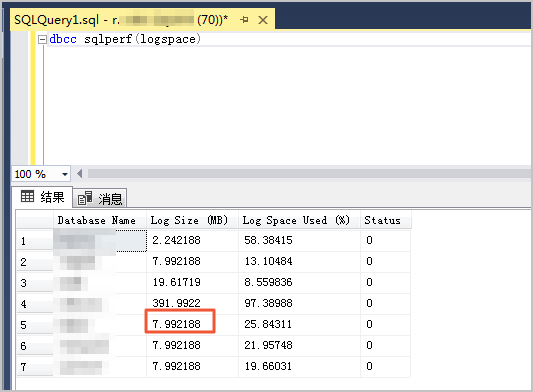Click the dbcc keyword in the editor
Screen dimensions: 533x392
coord(63,39)
